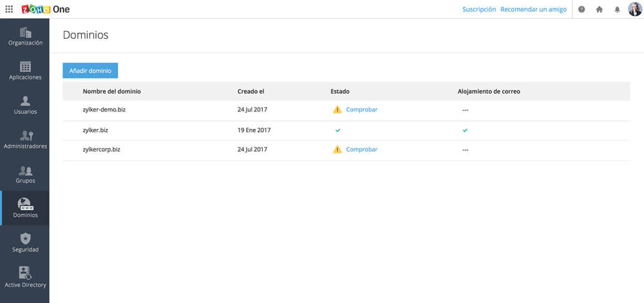Go to home via house icon

[600, 10]
